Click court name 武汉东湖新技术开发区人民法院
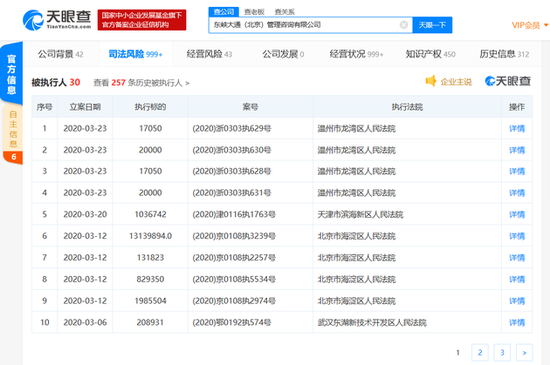This screenshot has width=550, height=365. pyautogui.click(x=372, y=323)
